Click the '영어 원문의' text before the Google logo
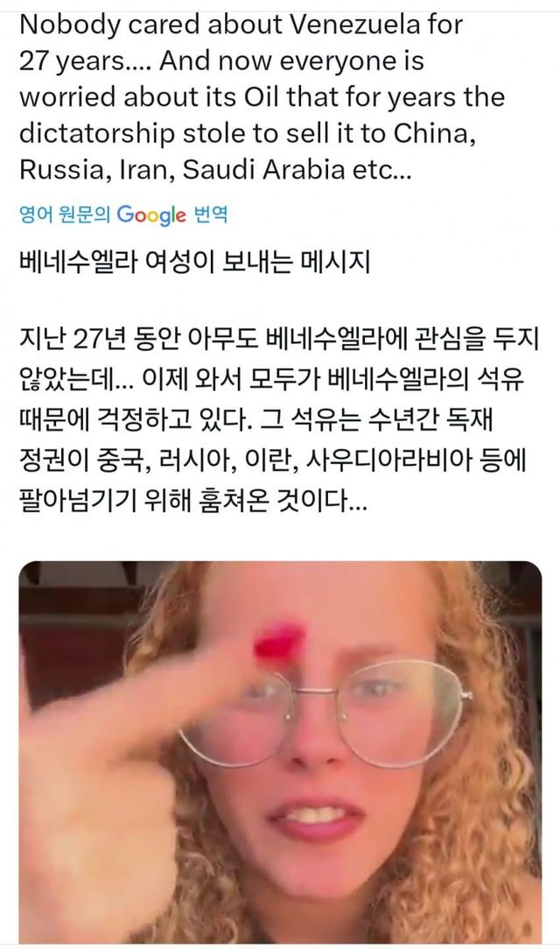 pyautogui.click(x=66, y=214)
